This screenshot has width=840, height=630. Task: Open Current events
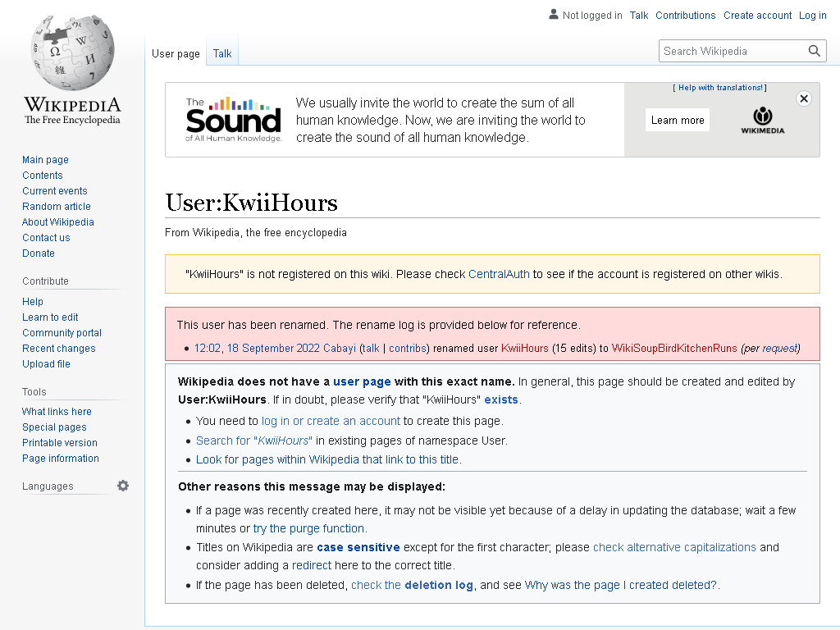[x=55, y=190]
